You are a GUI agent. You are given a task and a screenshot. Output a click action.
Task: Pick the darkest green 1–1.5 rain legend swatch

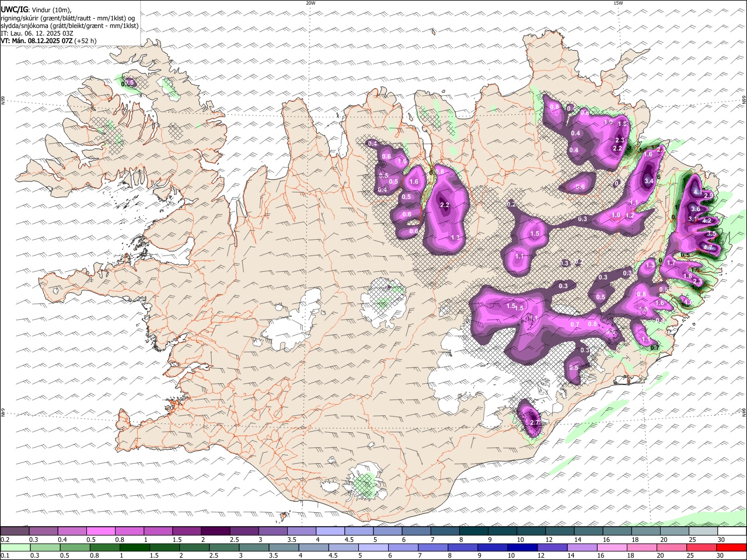point(134,547)
